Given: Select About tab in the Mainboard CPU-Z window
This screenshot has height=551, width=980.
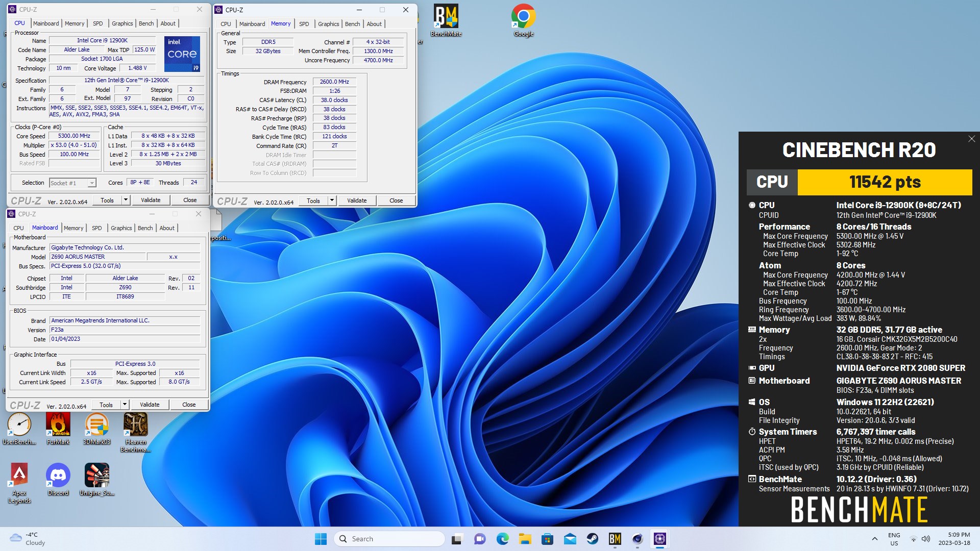Looking at the screenshot, I should click(x=167, y=228).
